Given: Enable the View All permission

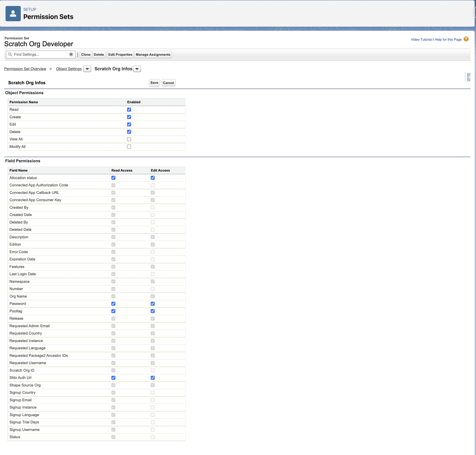Looking at the screenshot, I should pos(129,139).
